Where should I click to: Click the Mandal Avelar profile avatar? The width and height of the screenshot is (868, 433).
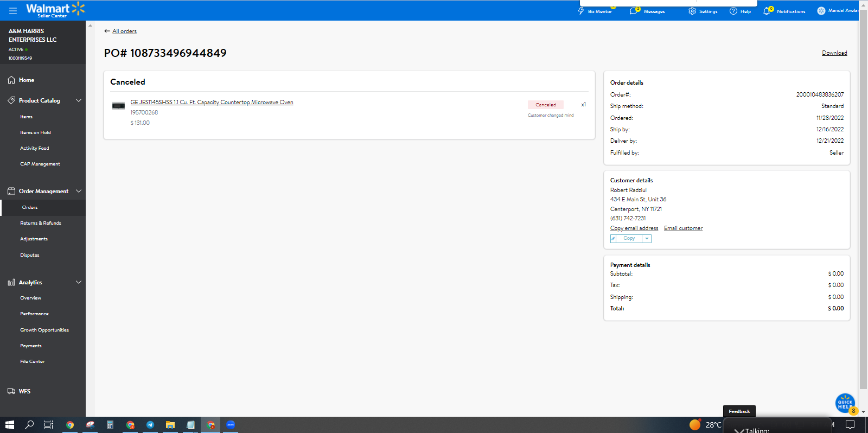pyautogui.click(x=821, y=11)
